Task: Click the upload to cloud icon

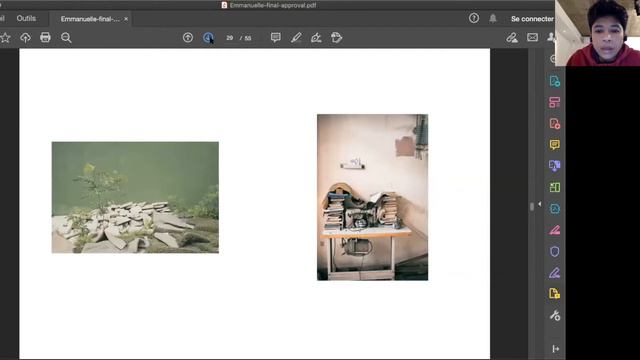Action: (25, 38)
